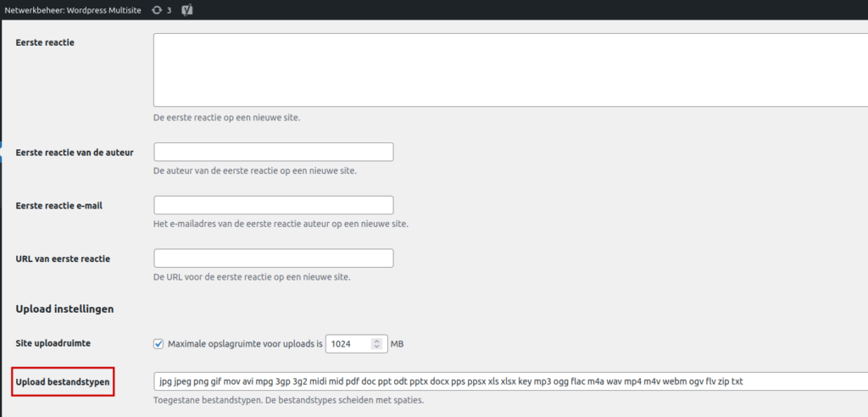Click the Upload bestandstypen file extensions field

pos(510,381)
